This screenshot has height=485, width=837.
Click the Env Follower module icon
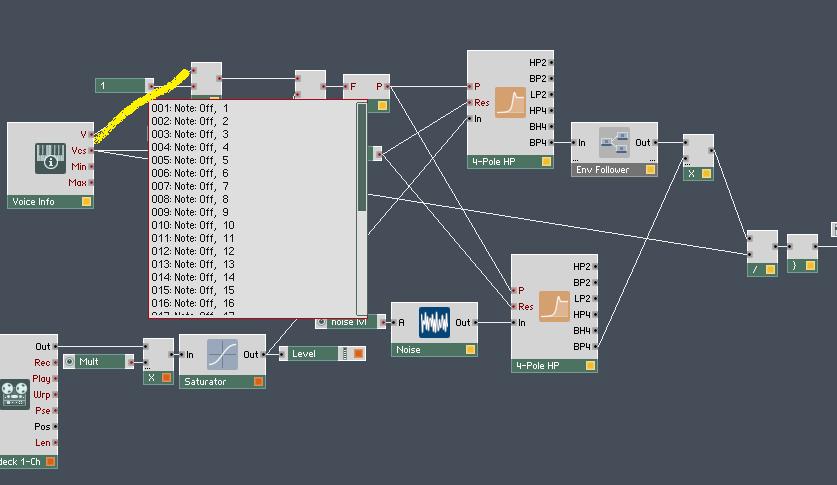click(x=614, y=142)
